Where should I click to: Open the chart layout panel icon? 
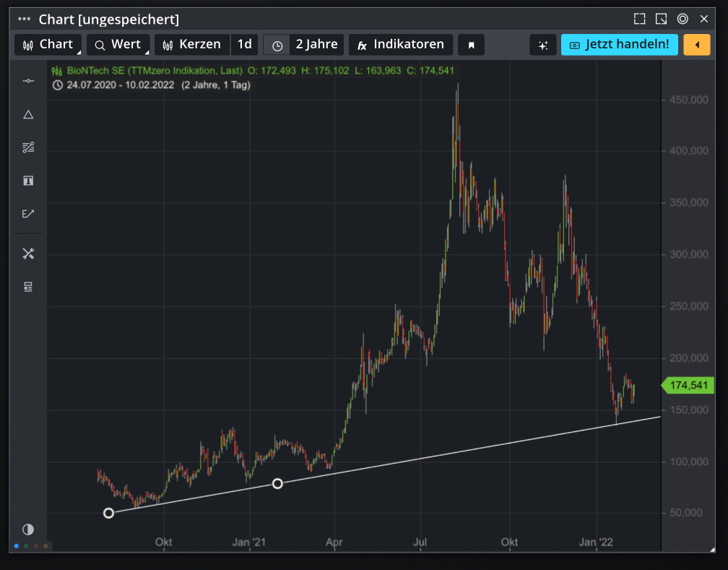tap(28, 286)
